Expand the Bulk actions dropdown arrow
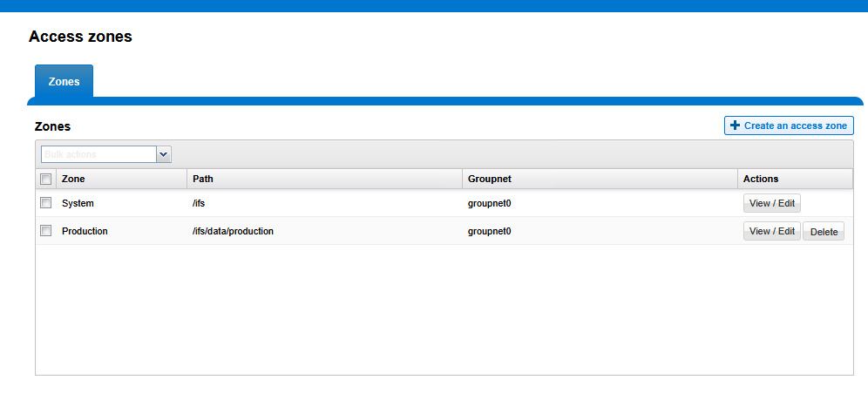Viewport: 868px width, 407px height. click(x=164, y=154)
